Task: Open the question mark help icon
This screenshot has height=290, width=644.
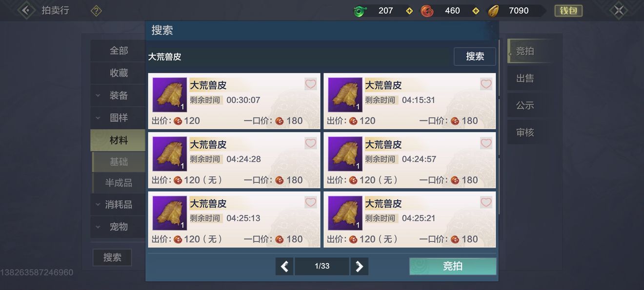Action: click(96, 11)
